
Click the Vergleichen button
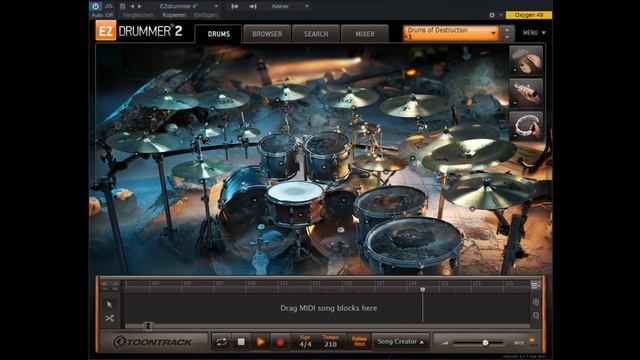(138, 15)
